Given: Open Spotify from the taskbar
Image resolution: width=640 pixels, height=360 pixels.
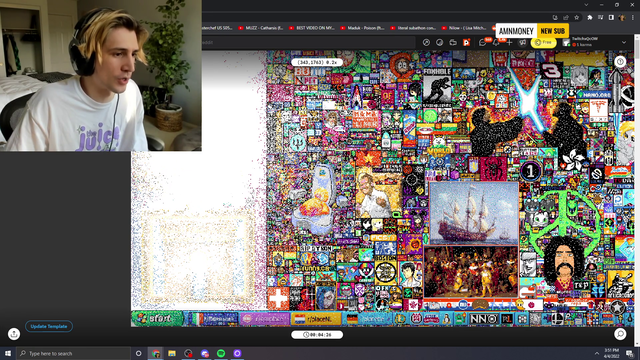Looking at the screenshot, I should 221,353.
